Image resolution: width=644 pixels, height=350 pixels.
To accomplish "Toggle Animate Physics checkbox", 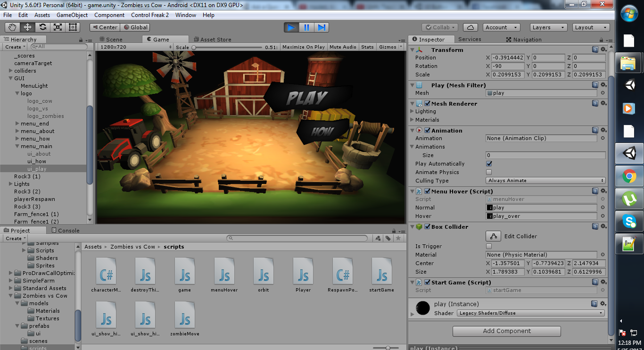I will (489, 172).
